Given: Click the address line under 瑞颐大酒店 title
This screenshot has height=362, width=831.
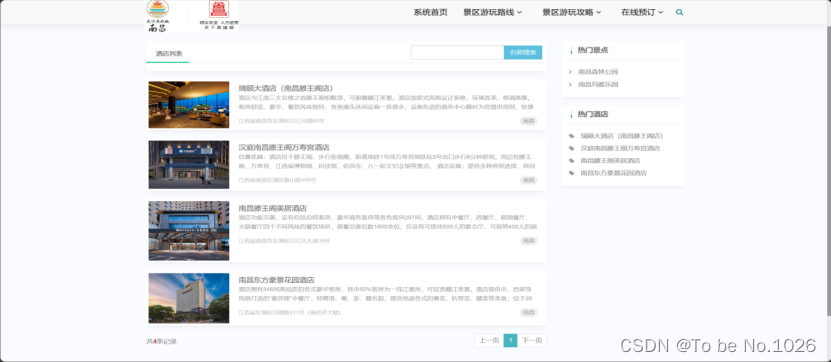Looking at the screenshot, I should [x=281, y=121].
